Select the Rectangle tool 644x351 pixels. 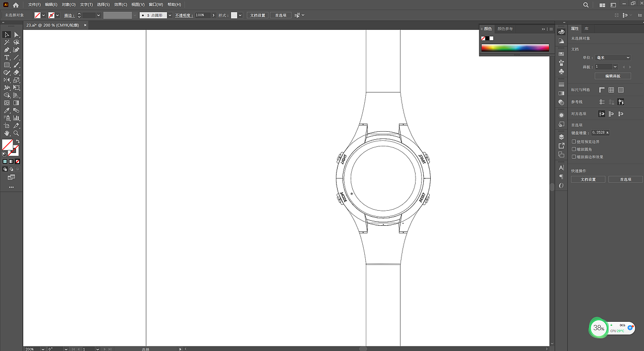[x=7, y=65]
